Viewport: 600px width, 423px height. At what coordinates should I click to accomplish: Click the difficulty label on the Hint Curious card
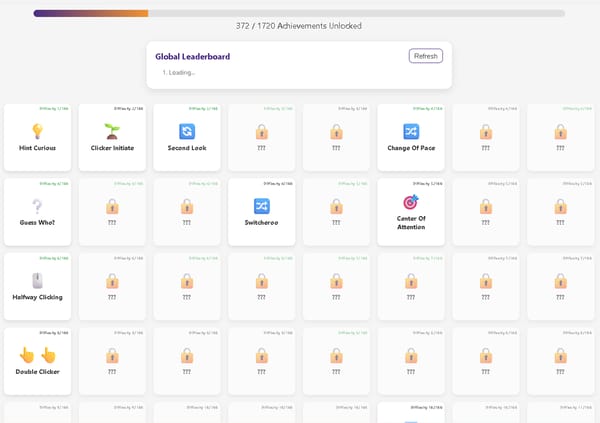pyautogui.click(x=54, y=109)
